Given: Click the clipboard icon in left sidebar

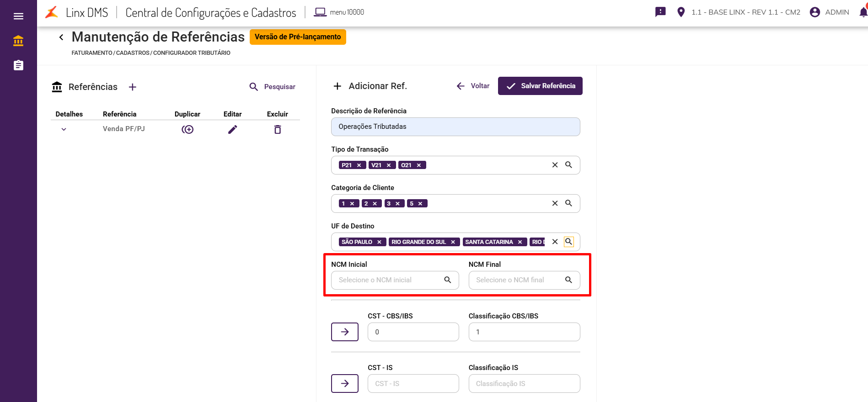Looking at the screenshot, I should pos(18,65).
